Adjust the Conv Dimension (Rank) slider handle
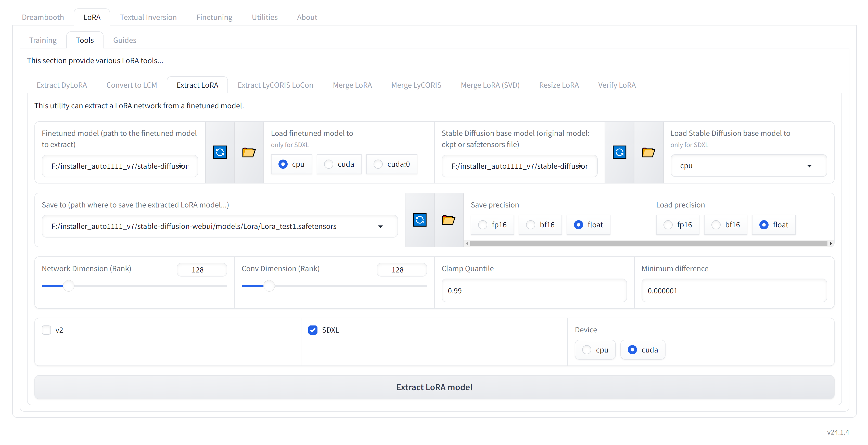The image size is (868, 445). point(269,286)
